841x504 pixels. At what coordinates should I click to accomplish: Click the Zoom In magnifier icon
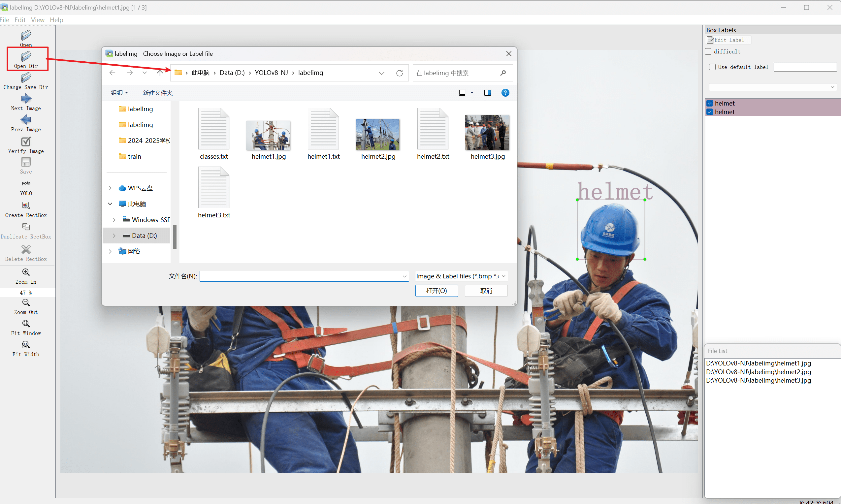tap(26, 272)
